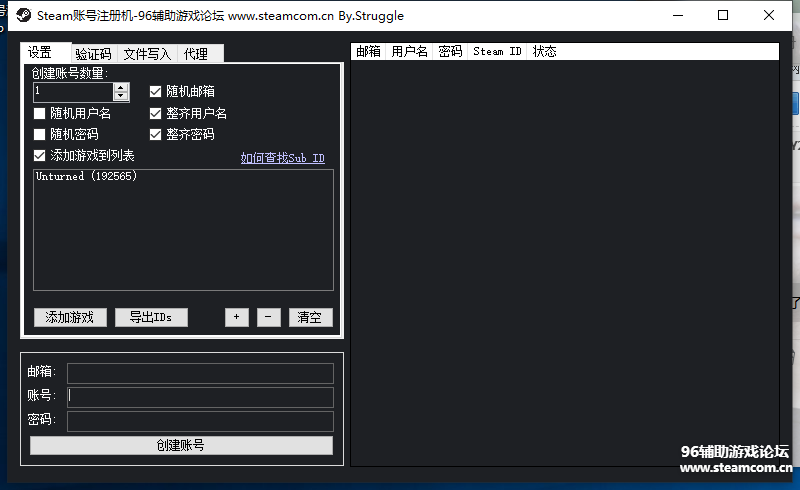
Task: Click the 邮箱 input field
Action: (200, 373)
